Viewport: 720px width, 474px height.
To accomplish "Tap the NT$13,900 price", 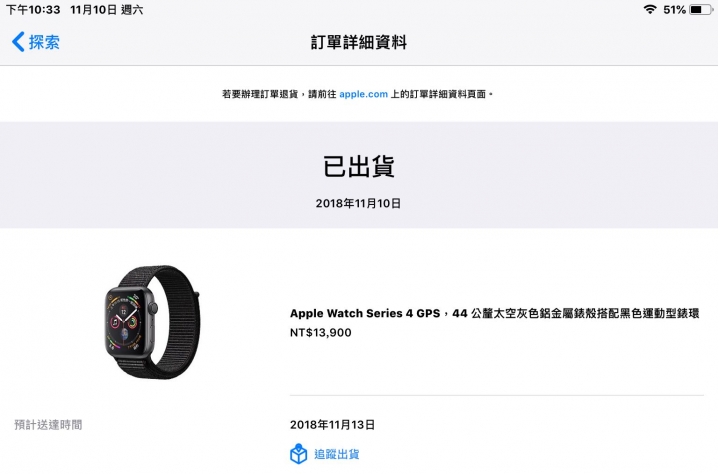I will coord(321,333).
